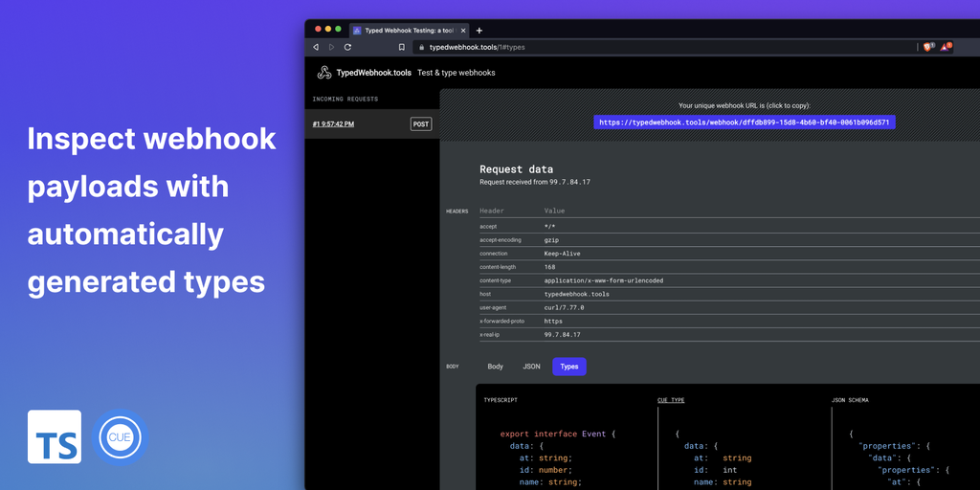
Task: Click the browser forward arrow
Action: (331, 47)
